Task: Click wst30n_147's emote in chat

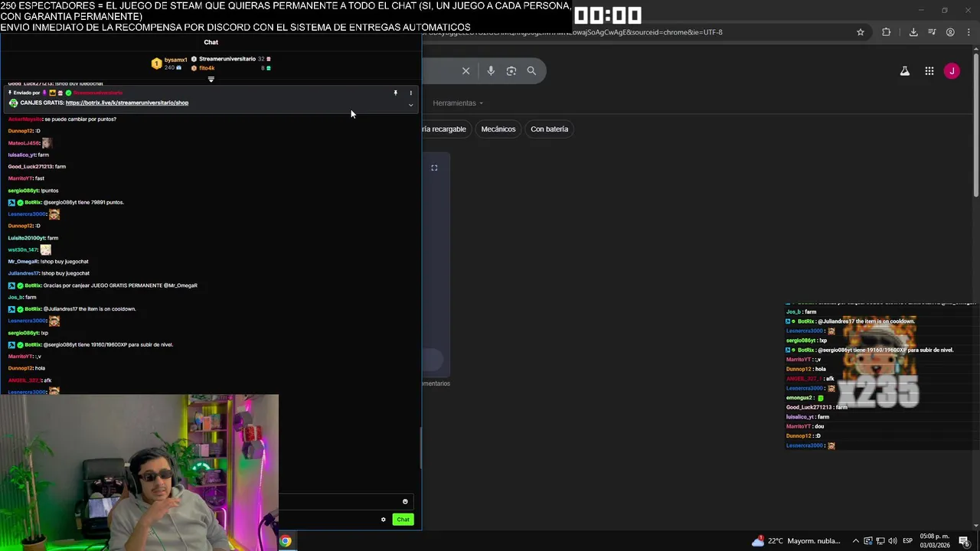Action: click(x=46, y=249)
